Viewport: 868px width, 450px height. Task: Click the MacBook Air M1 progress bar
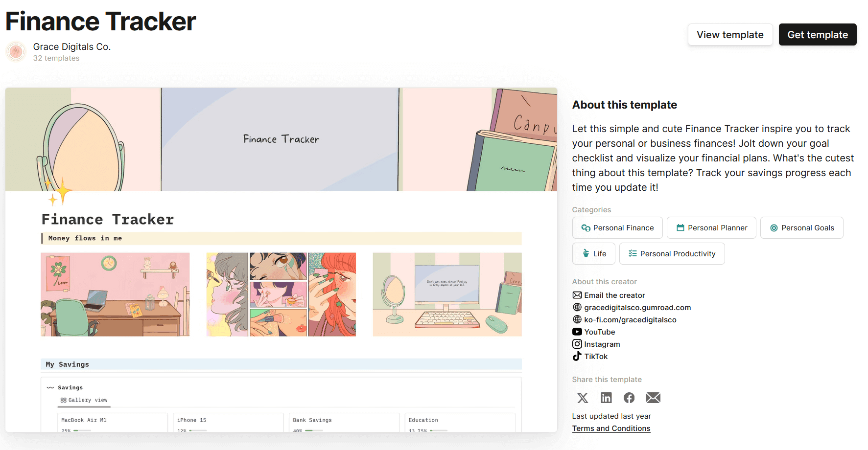pos(82,430)
